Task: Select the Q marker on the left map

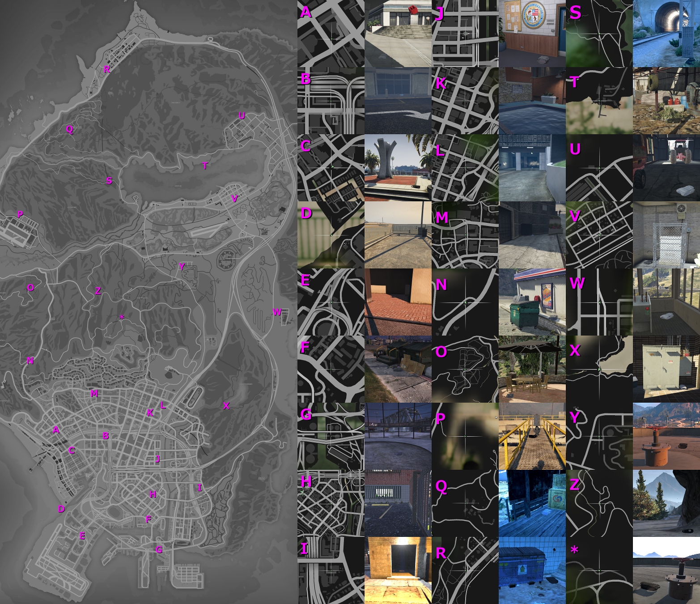Action: (70, 129)
